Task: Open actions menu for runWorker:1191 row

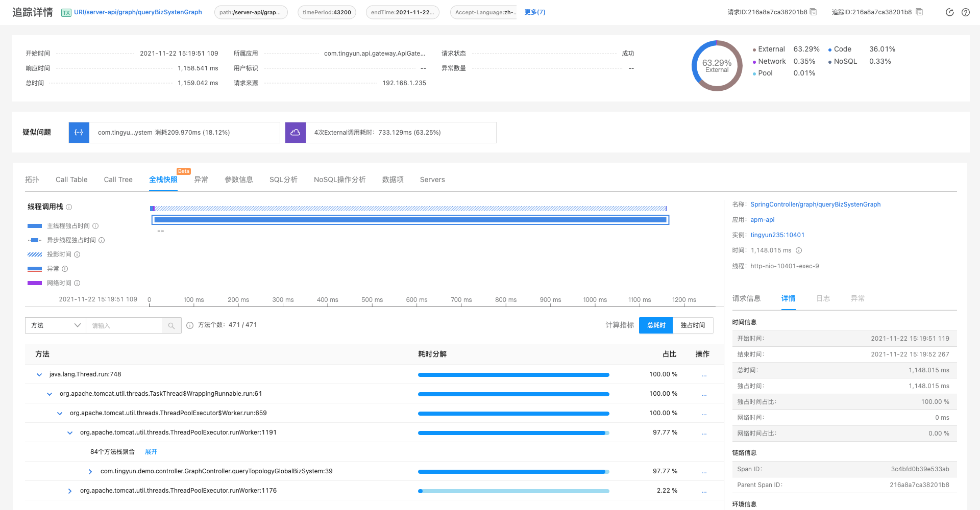Action: (x=704, y=433)
